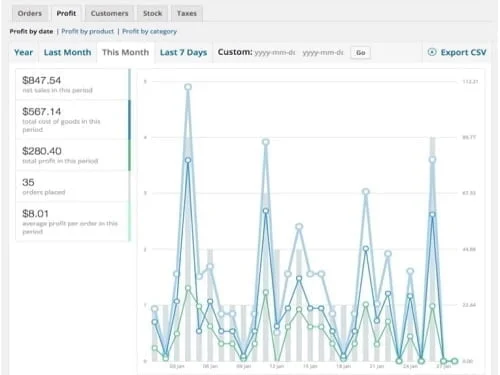Select the $280.40 total profit legend

pos(73,155)
